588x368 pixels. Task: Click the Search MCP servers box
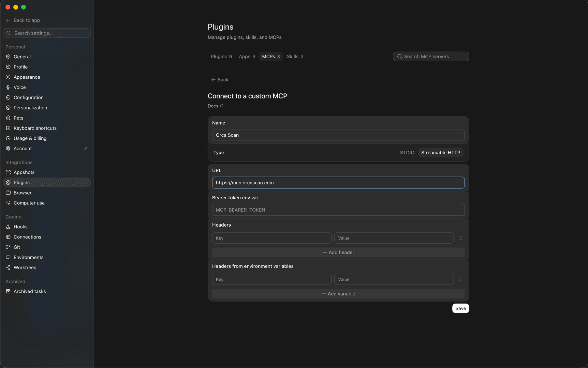[x=431, y=57]
